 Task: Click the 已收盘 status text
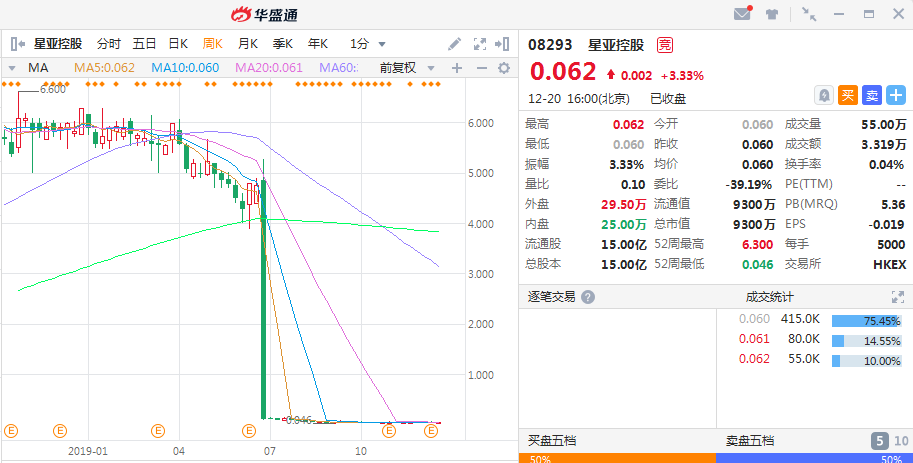click(668, 98)
